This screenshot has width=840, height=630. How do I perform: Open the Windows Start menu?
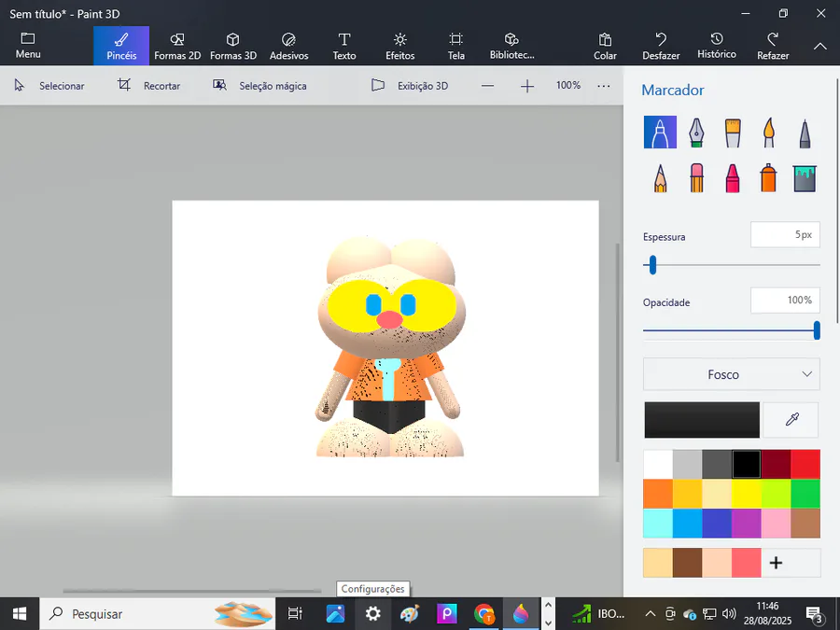pyautogui.click(x=20, y=614)
